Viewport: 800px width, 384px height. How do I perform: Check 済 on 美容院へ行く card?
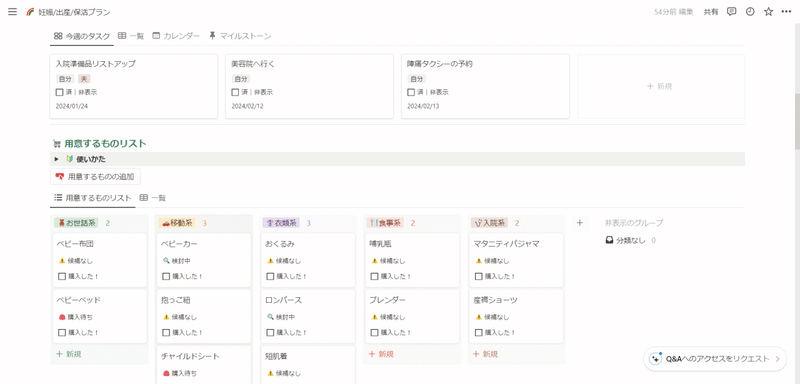pyautogui.click(x=235, y=92)
